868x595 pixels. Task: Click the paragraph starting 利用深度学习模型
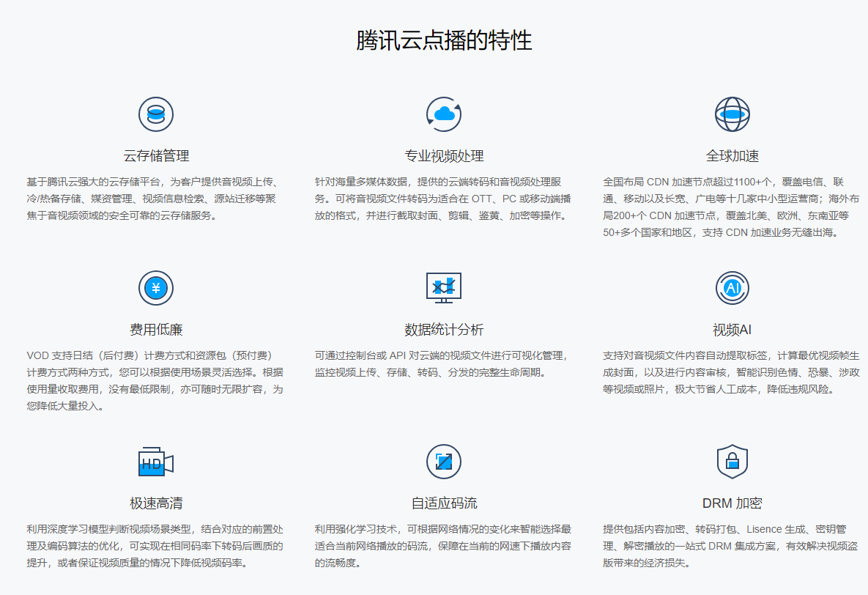(x=155, y=546)
